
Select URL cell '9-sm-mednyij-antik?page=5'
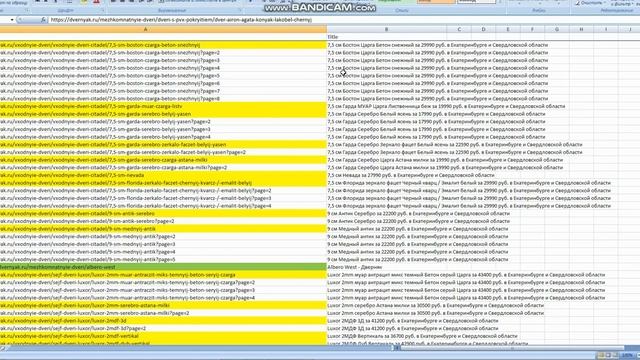[163, 259]
